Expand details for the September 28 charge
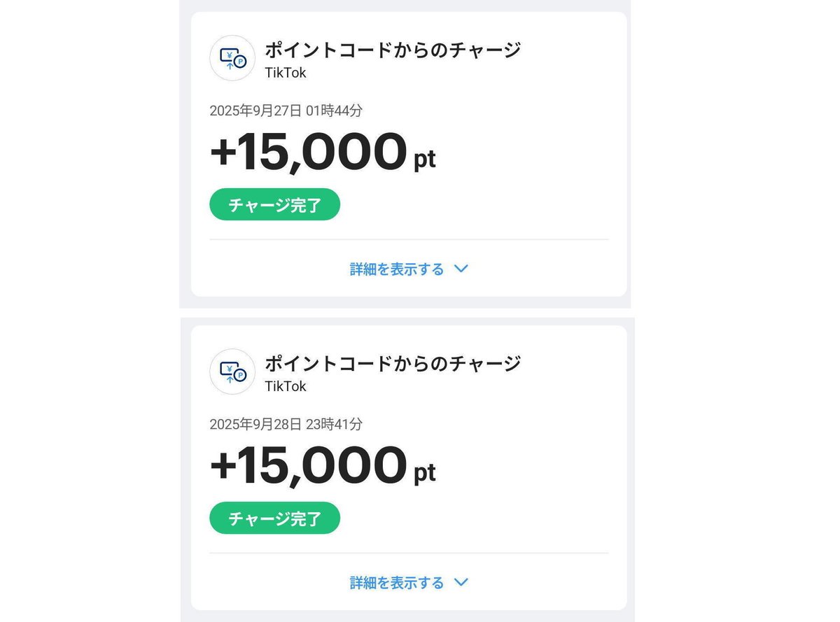Viewport: 840px width, 622px height. 395,582
